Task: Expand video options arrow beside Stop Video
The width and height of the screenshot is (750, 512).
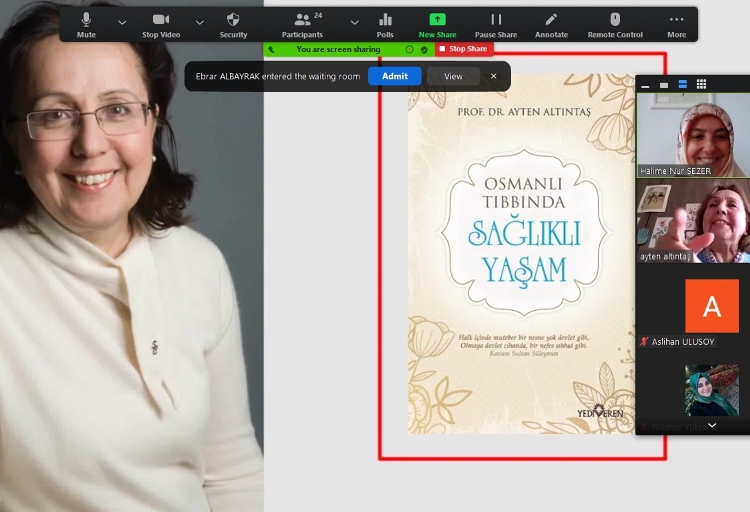Action: tap(199, 22)
